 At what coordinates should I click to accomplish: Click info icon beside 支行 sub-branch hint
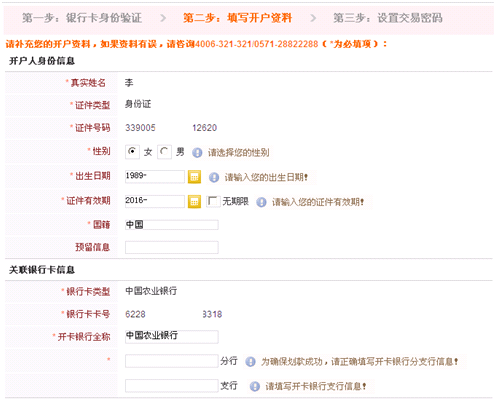point(255,386)
